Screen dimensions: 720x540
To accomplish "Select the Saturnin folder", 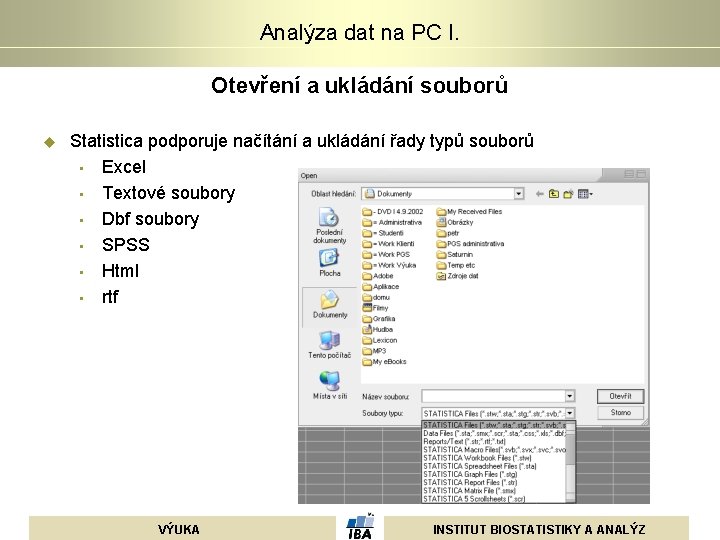I will (455, 254).
